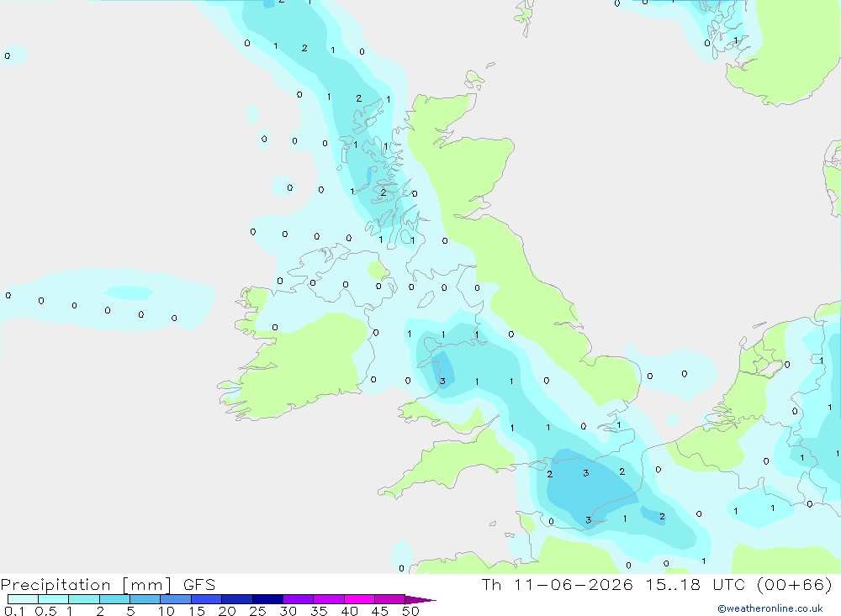
Task: Click the '35' legend scale label
Action: (x=319, y=611)
